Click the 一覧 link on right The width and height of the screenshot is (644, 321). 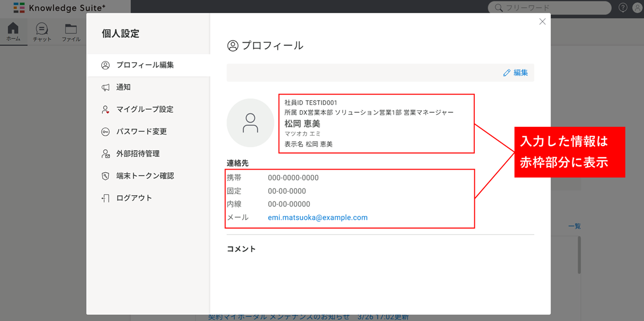[574, 226]
